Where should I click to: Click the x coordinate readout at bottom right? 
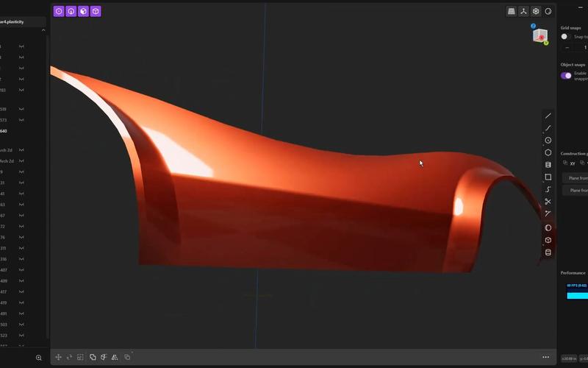[x=569, y=358]
